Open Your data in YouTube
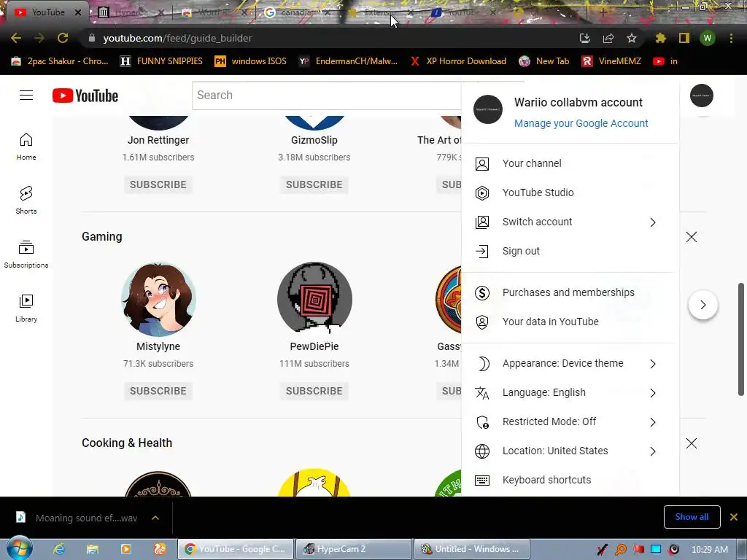The height and width of the screenshot is (560, 747). pyautogui.click(x=570, y=322)
